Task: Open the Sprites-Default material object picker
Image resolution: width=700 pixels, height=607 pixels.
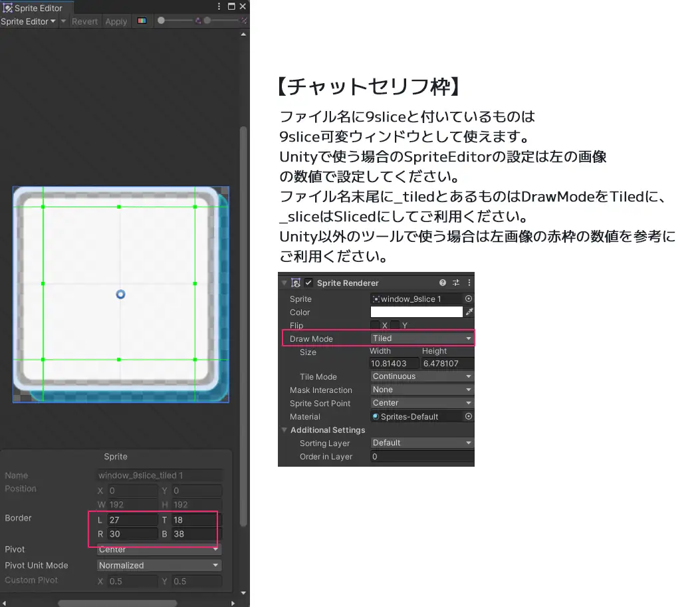Action: [x=468, y=416]
